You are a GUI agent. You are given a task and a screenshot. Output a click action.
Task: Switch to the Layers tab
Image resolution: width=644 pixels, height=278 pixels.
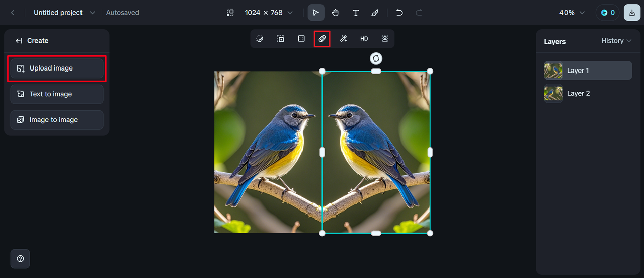click(x=555, y=42)
